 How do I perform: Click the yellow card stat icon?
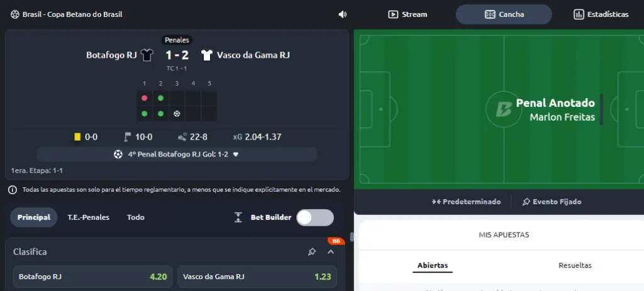[x=77, y=137]
